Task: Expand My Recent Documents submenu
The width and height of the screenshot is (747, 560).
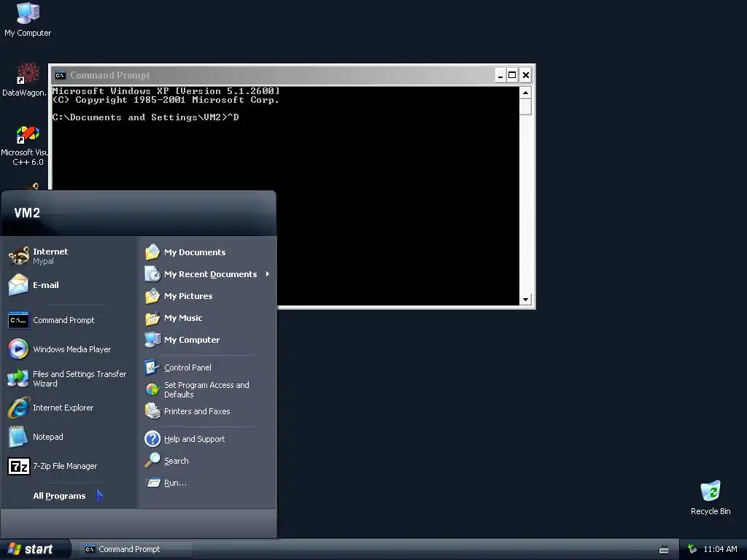Action: pyautogui.click(x=207, y=274)
